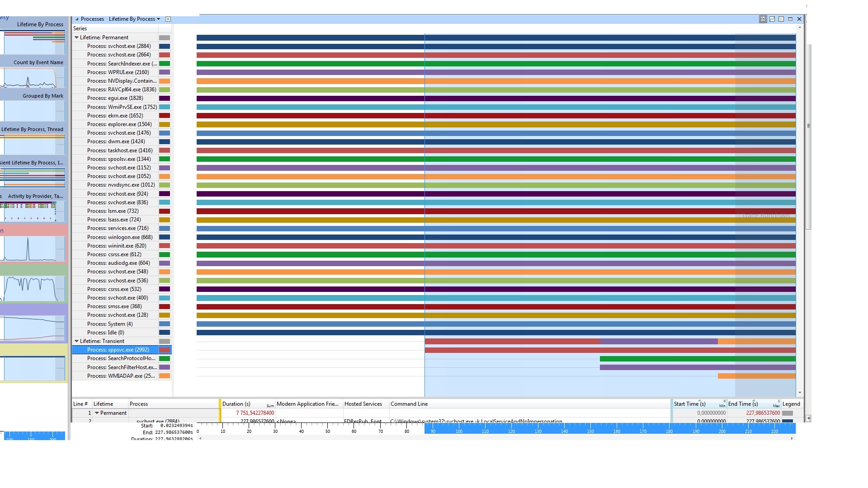
Task: Sort by Command Line column header
Action: click(x=409, y=404)
